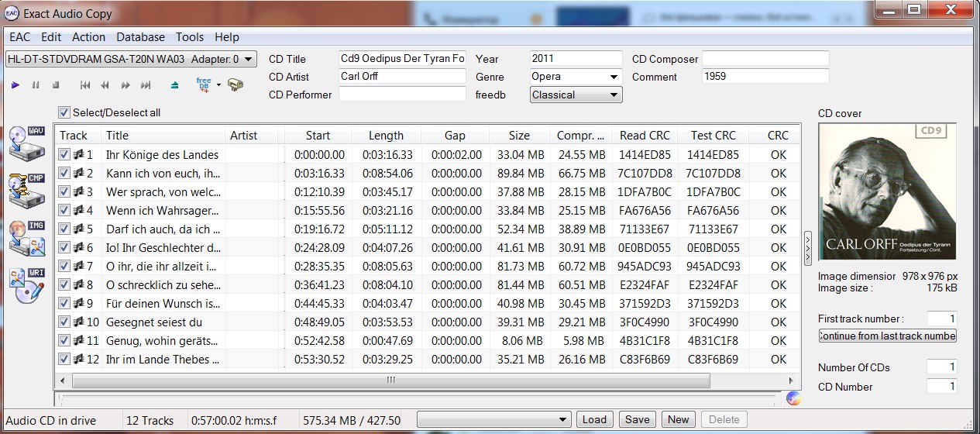Click the mailbox submit icon

point(236,84)
